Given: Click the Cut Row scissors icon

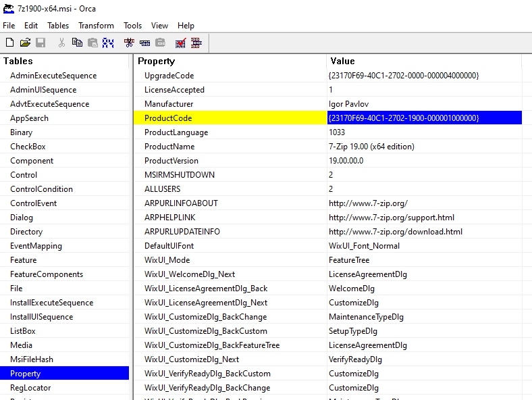Looking at the screenshot, I should click(130, 43).
